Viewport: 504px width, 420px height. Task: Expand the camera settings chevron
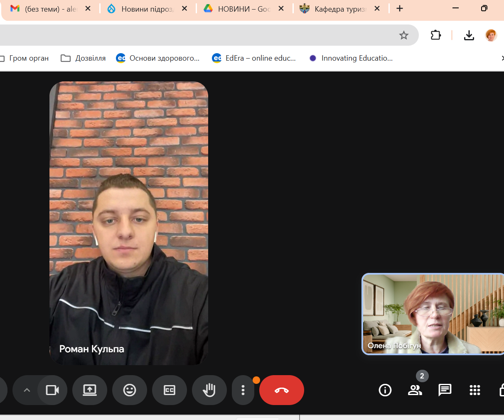click(27, 390)
